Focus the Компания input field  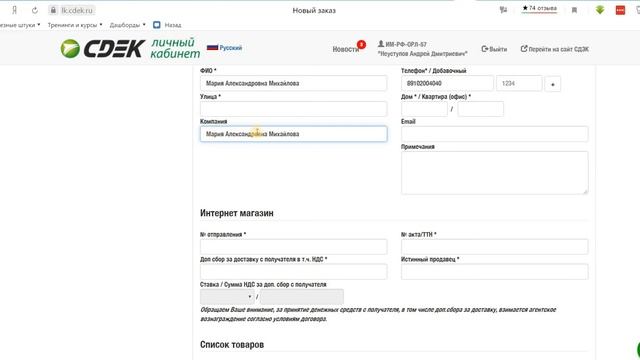[x=293, y=134]
